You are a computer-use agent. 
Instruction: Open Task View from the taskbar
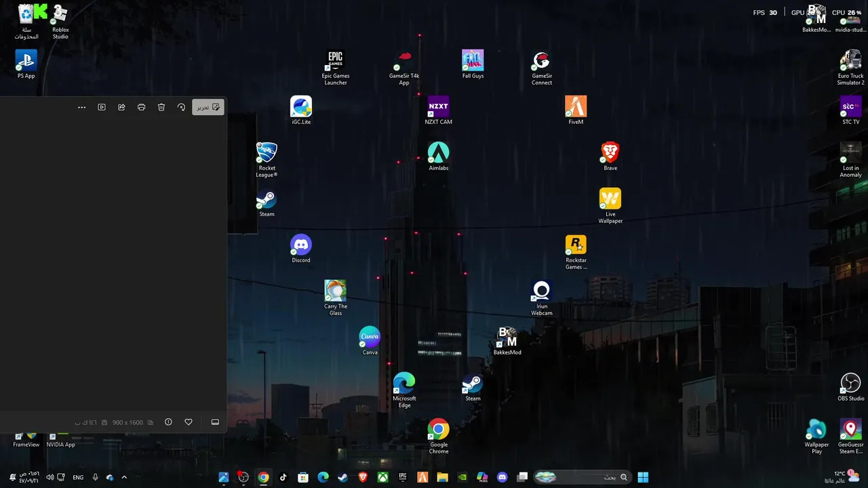click(x=522, y=477)
